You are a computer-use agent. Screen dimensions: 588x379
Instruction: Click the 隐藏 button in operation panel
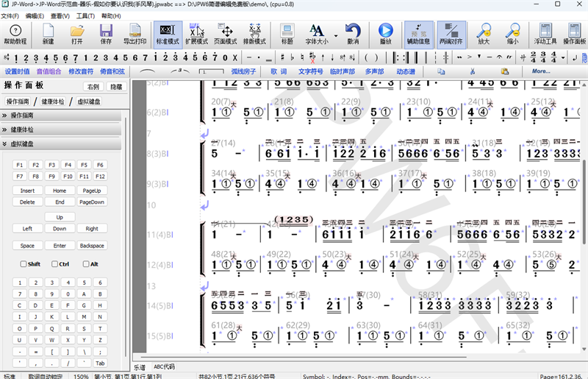[x=116, y=87]
